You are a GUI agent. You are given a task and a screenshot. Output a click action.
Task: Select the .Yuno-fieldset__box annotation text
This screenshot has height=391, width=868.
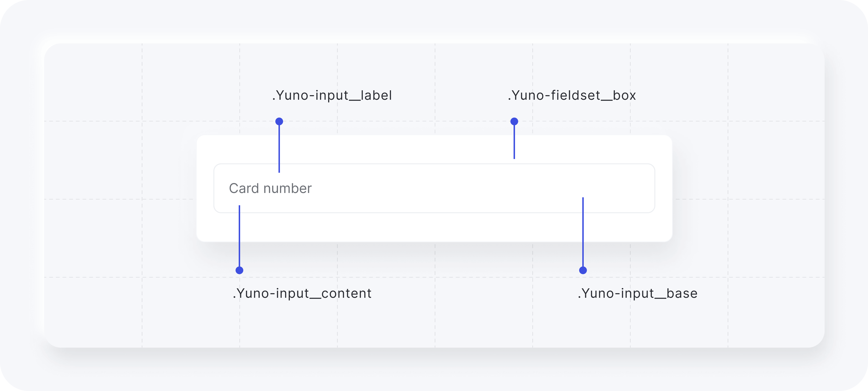tap(572, 95)
